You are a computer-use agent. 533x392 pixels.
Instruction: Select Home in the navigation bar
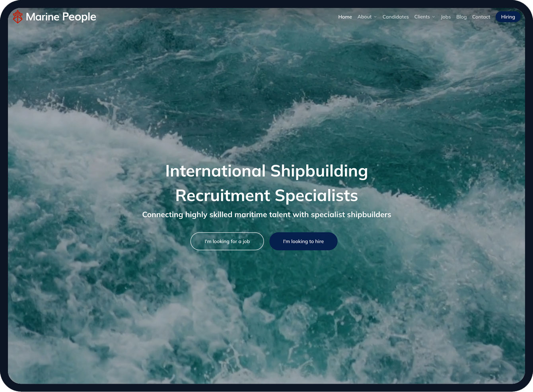pos(345,17)
